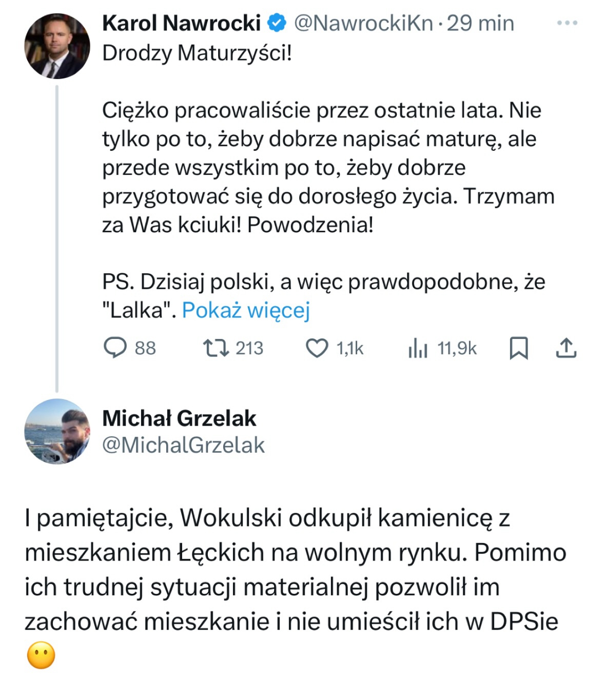Open the @NawrockiKn handle link
The image size is (605, 700).
click(x=363, y=23)
